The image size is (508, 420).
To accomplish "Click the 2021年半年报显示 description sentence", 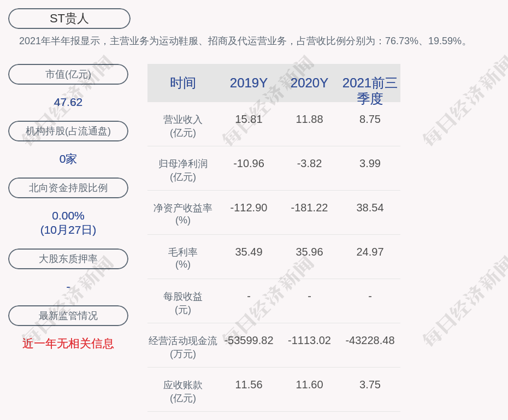I will click(243, 41).
